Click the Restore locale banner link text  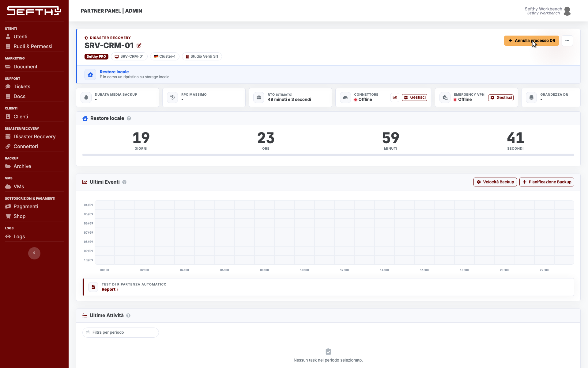114,72
